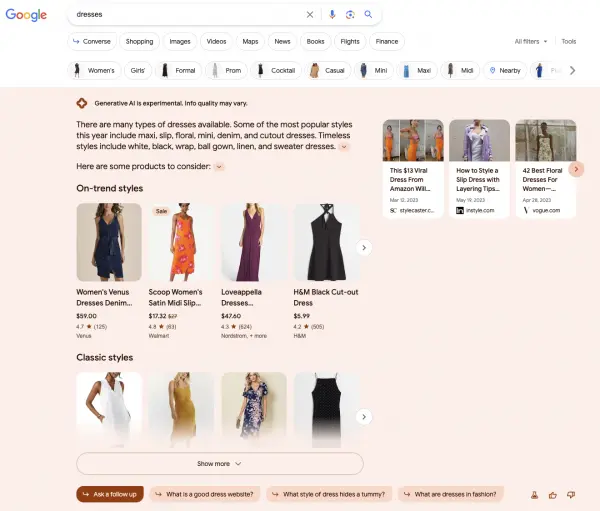This screenshot has width=600, height=511.
Task: Switch to the Images tab
Action: click(180, 41)
